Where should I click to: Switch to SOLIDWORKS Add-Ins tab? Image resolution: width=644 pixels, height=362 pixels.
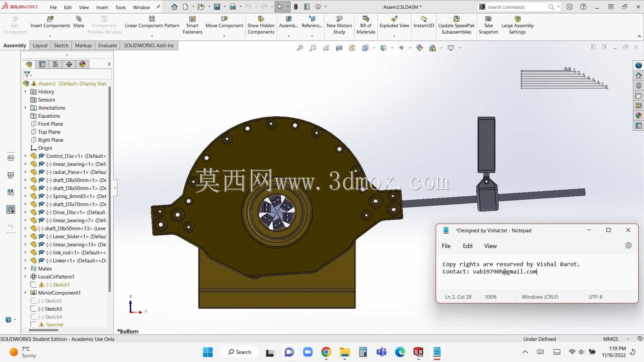(149, 45)
